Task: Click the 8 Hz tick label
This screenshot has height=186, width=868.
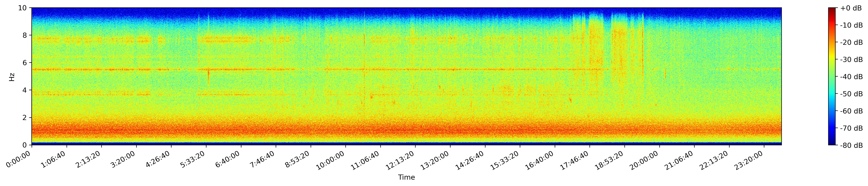Action: tap(25, 35)
